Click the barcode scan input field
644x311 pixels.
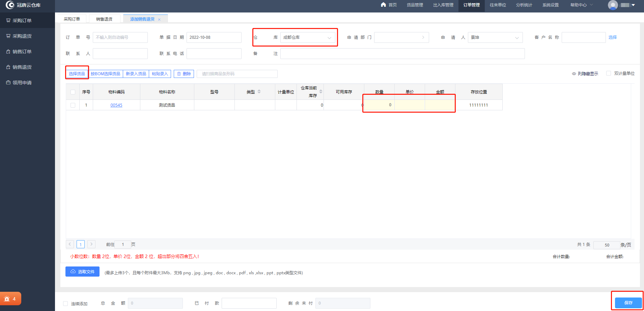tap(237, 74)
